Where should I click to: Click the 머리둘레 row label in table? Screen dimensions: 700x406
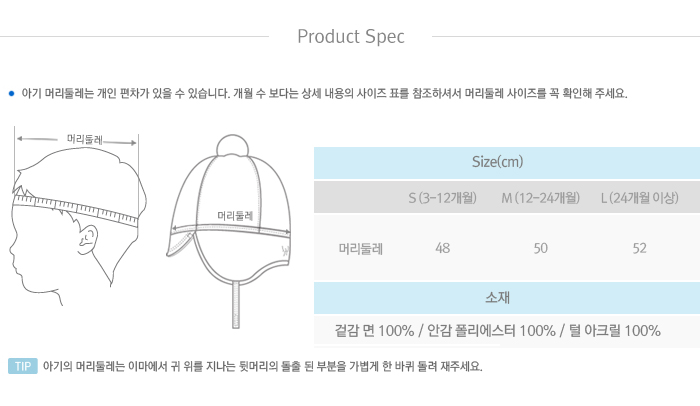pos(360,248)
